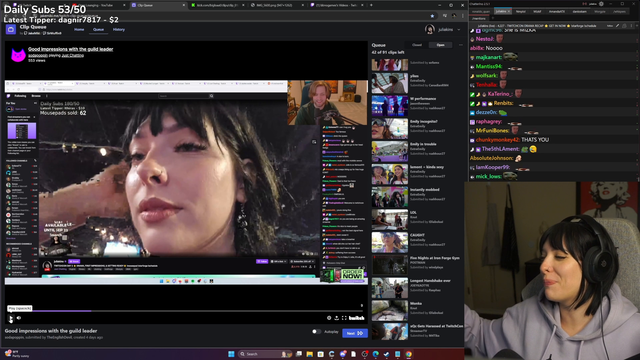640x360 pixels.
Task: Open the clip title link Good impressions with the guild leader
Action: [x=71, y=49]
